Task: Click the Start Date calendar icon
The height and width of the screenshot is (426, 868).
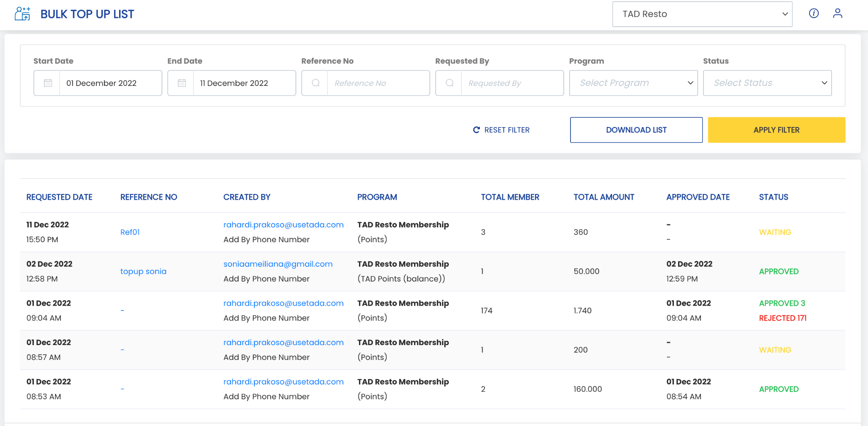Action: pyautogui.click(x=48, y=83)
